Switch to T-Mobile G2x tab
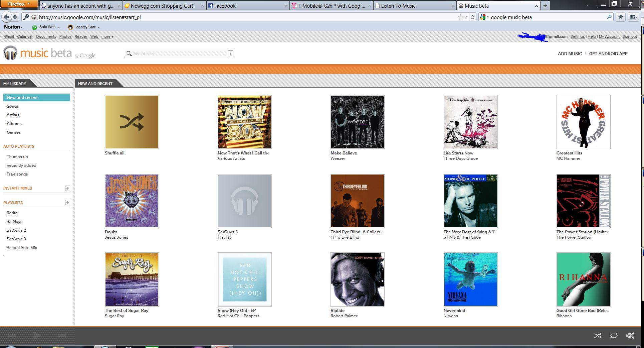This screenshot has width=644, height=348. click(331, 6)
